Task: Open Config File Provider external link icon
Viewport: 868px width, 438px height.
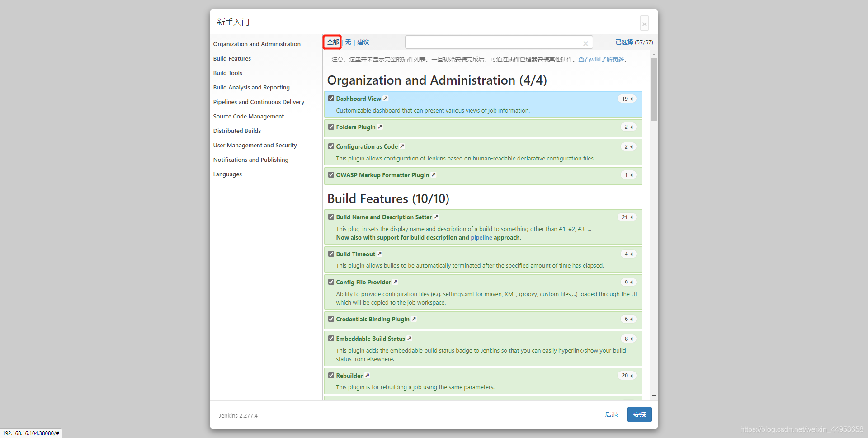Action: 395,282
